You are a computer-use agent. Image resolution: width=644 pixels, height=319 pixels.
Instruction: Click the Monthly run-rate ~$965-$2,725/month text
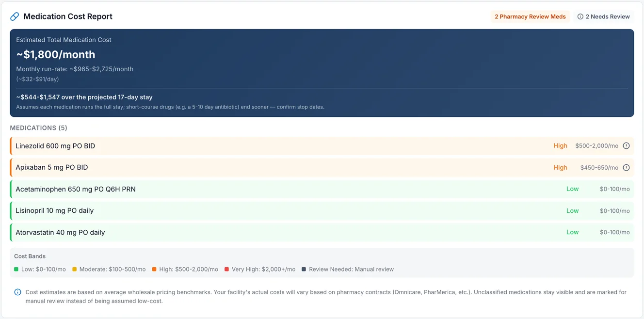point(75,69)
